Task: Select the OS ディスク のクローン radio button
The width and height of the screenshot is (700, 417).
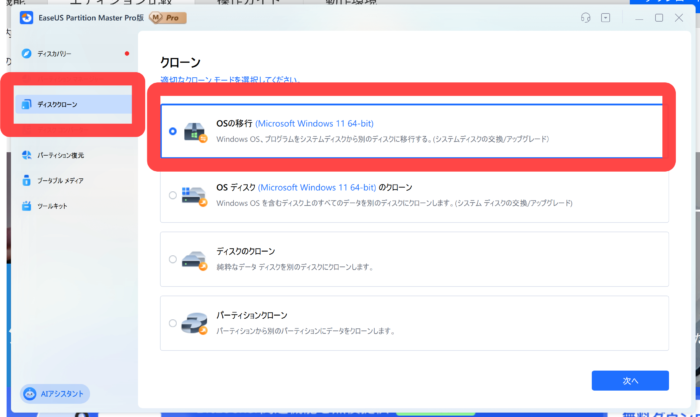Action: (x=173, y=195)
